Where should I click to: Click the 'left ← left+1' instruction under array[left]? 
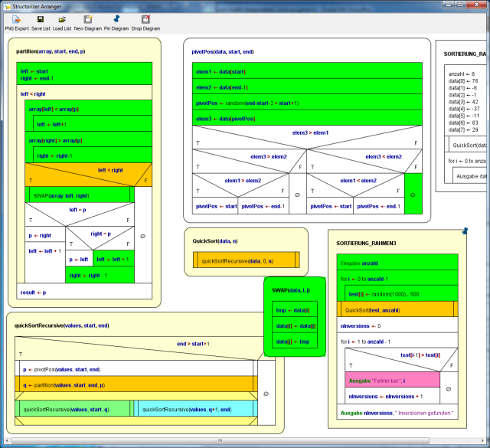coord(93,123)
